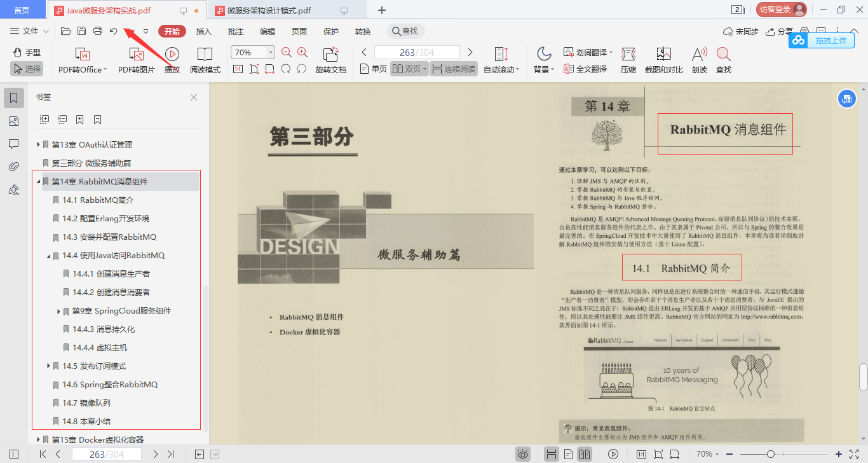The width and height of the screenshot is (868, 463).
Task: Rotate page counterclockwise icon
Action: pyautogui.click(x=286, y=69)
